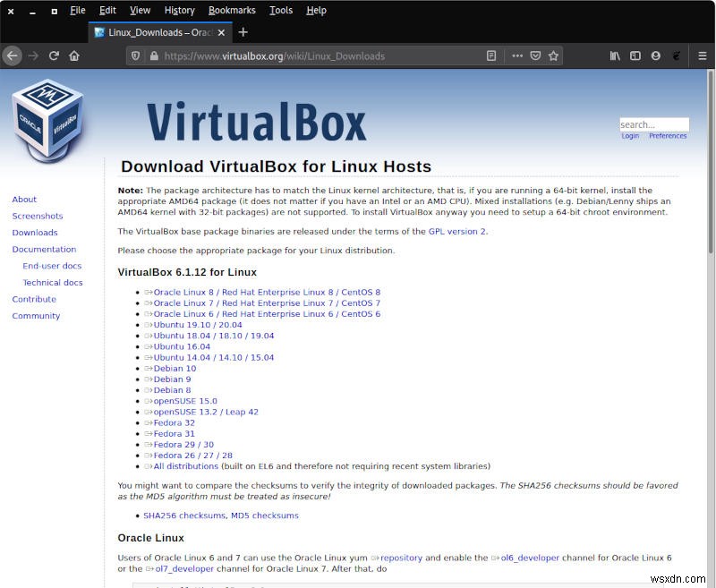Click the sidebars view icon
The image size is (716, 588).
pyautogui.click(x=635, y=55)
